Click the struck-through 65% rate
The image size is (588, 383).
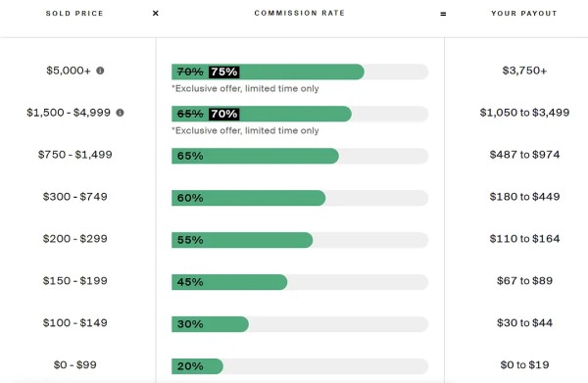click(190, 114)
